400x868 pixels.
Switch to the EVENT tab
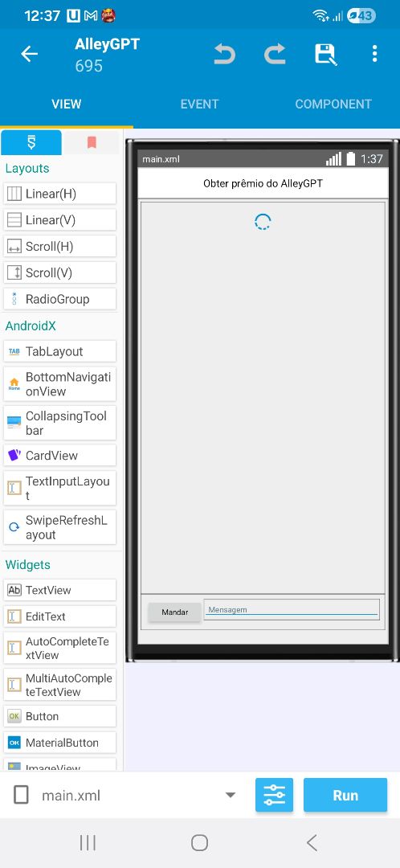(x=199, y=104)
